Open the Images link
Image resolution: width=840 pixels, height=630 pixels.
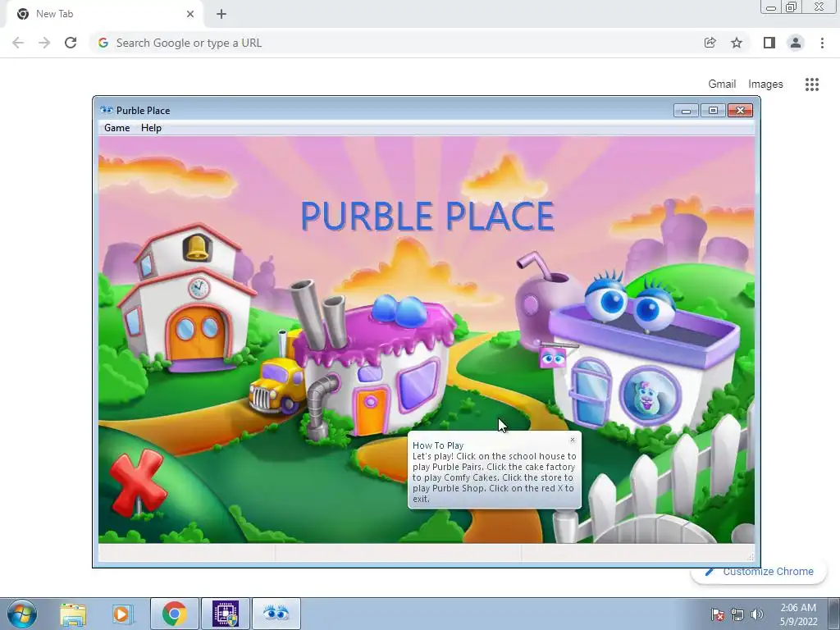point(765,84)
